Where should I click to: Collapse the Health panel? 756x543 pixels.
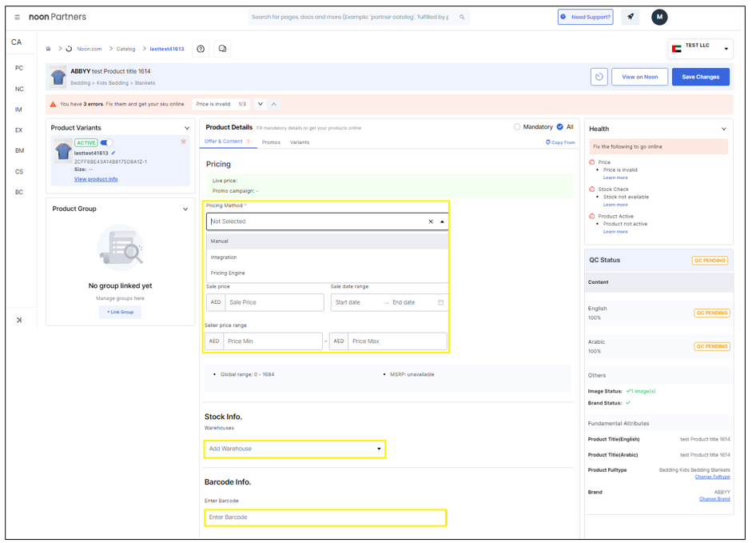point(724,129)
